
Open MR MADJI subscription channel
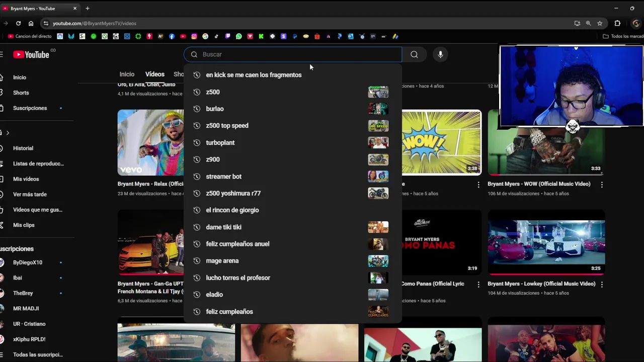point(26,308)
